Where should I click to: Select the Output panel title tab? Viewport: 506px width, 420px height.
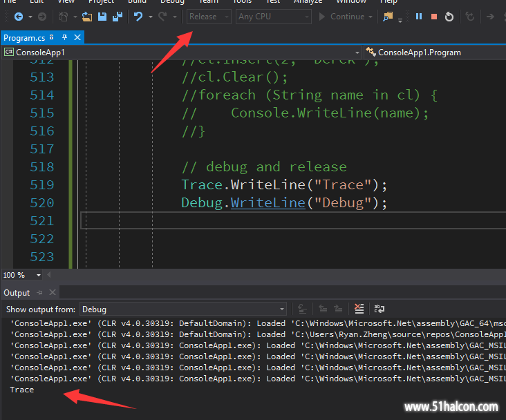tap(17, 293)
